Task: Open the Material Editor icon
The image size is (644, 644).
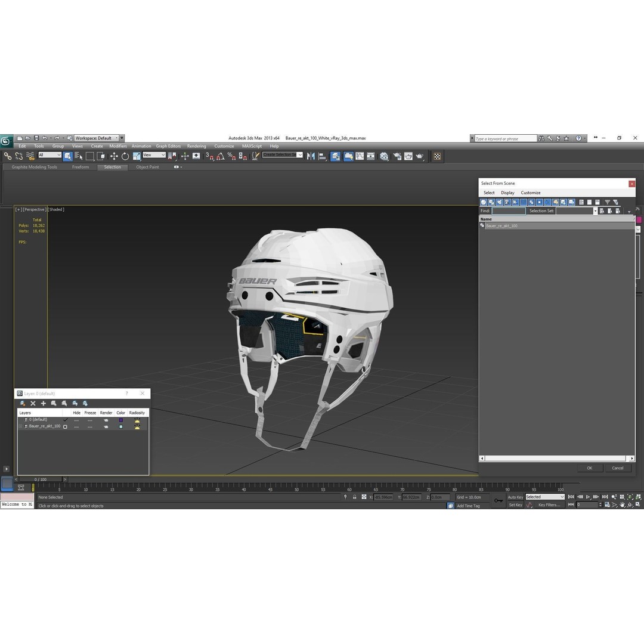Action: point(384,156)
